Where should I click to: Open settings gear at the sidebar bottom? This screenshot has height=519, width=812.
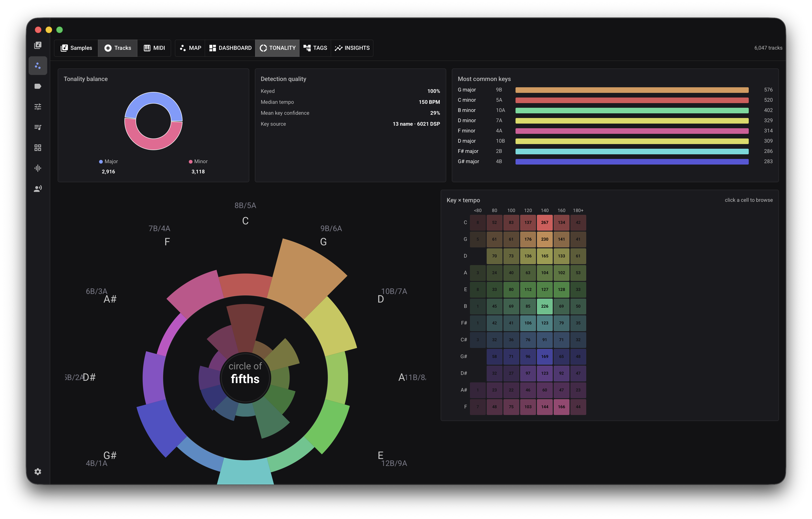click(x=38, y=472)
